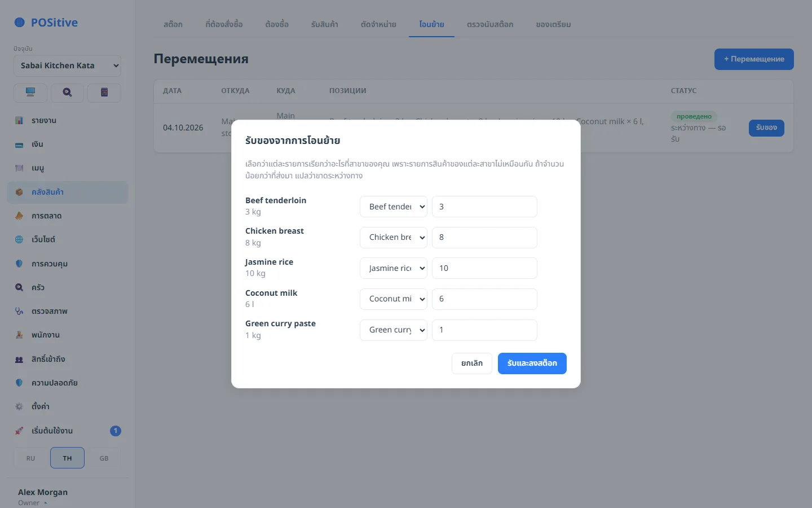Click the Jasmine rice quantity field

484,268
